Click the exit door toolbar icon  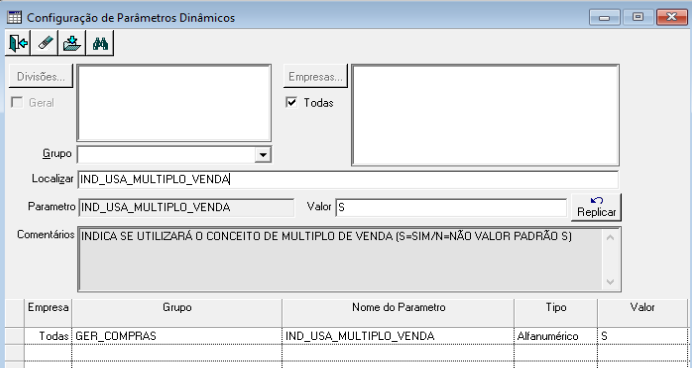18,43
